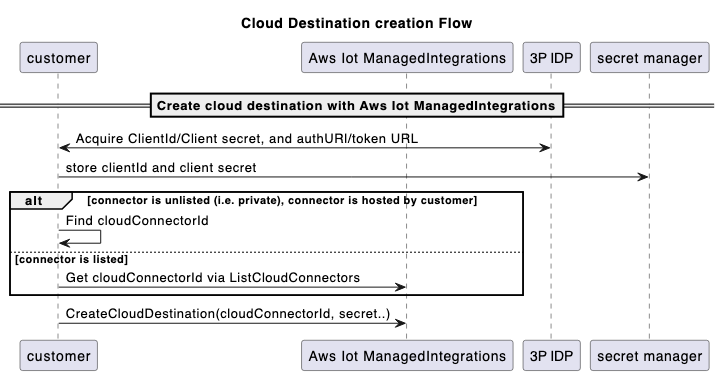Click the bottom 3P IDP participant box
Image resolution: width=721 pixels, height=376 pixels.
[x=551, y=355]
